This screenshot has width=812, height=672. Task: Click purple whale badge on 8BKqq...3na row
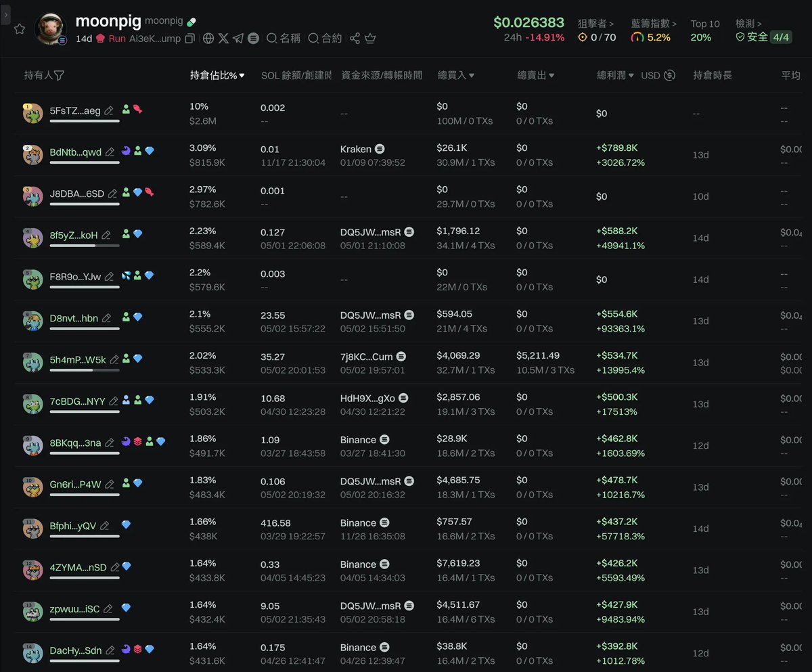point(127,441)
